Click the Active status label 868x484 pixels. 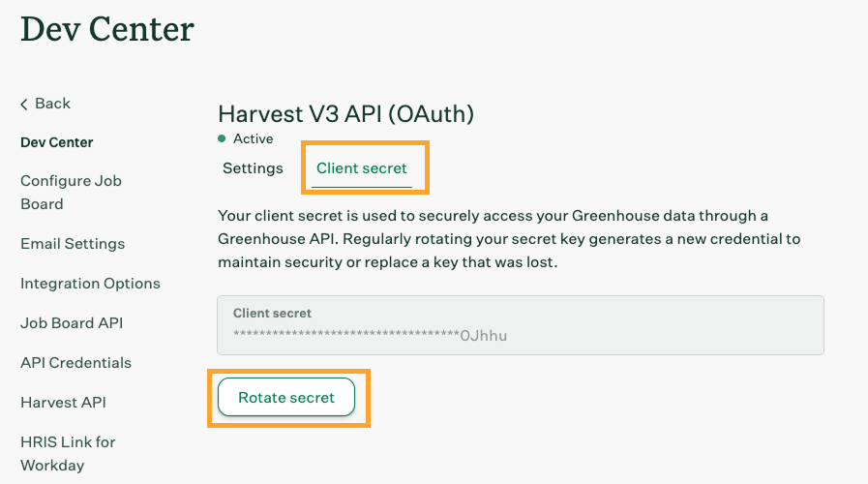click(x=254, y=138)
